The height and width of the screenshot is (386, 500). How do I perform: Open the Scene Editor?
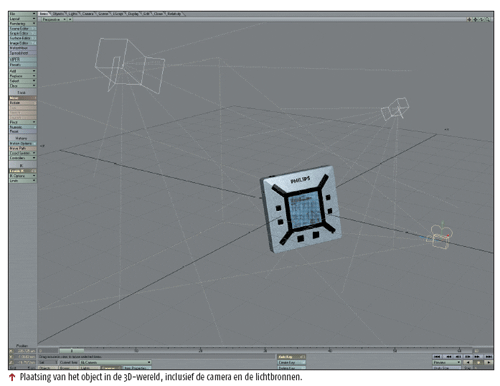[22, 29]
